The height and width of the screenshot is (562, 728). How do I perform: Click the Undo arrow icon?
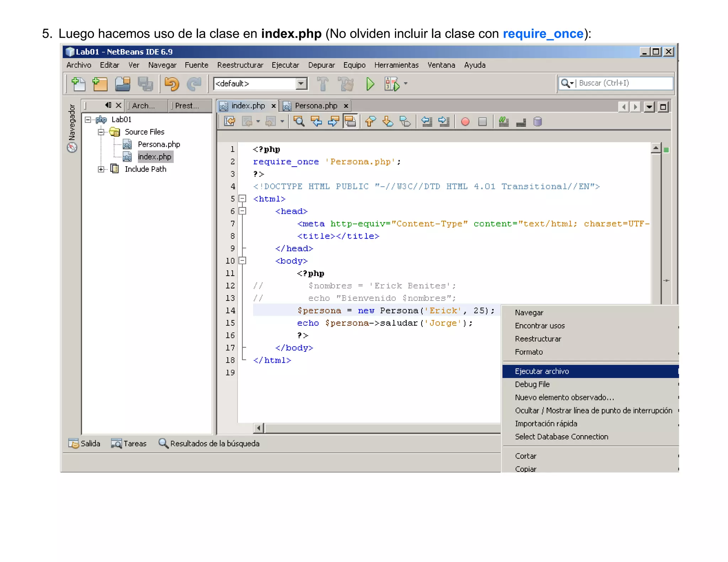pyautogui.click(x=172, y=84)
